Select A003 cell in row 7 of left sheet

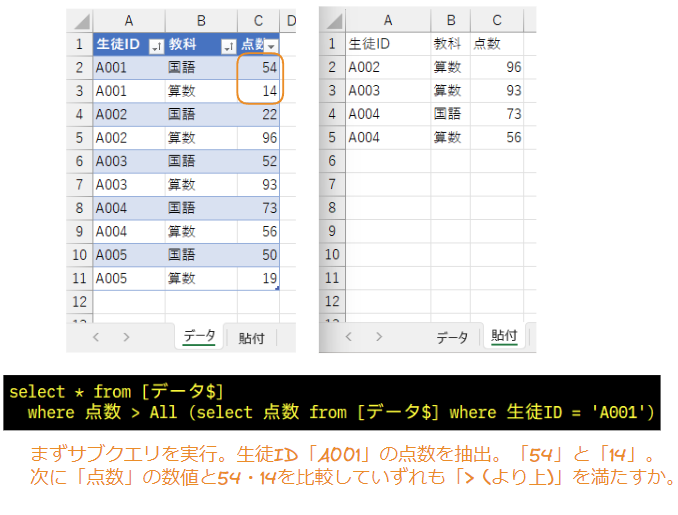tap(129, 185)
